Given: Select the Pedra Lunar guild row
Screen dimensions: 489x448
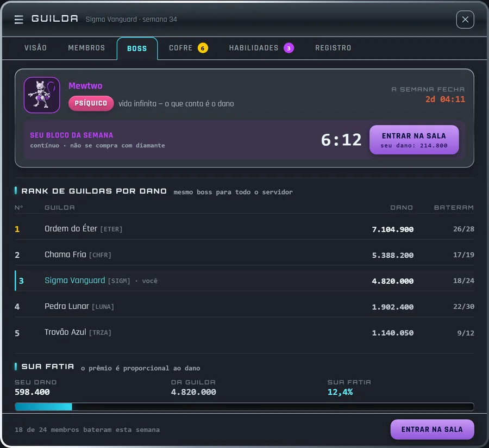Looking at the screenshot, I should click(244, 307).
